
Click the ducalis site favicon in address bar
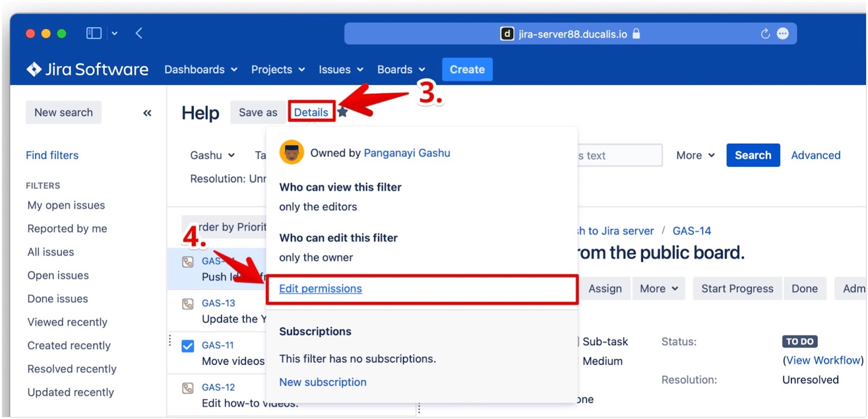(x=507, y=34)
